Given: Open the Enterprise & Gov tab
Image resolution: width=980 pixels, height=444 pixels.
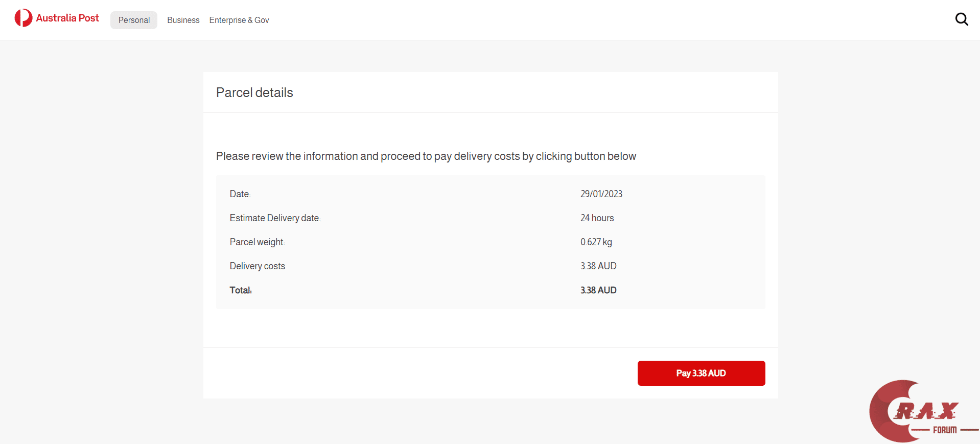Looking at the screenshot, I should point(239,20).
